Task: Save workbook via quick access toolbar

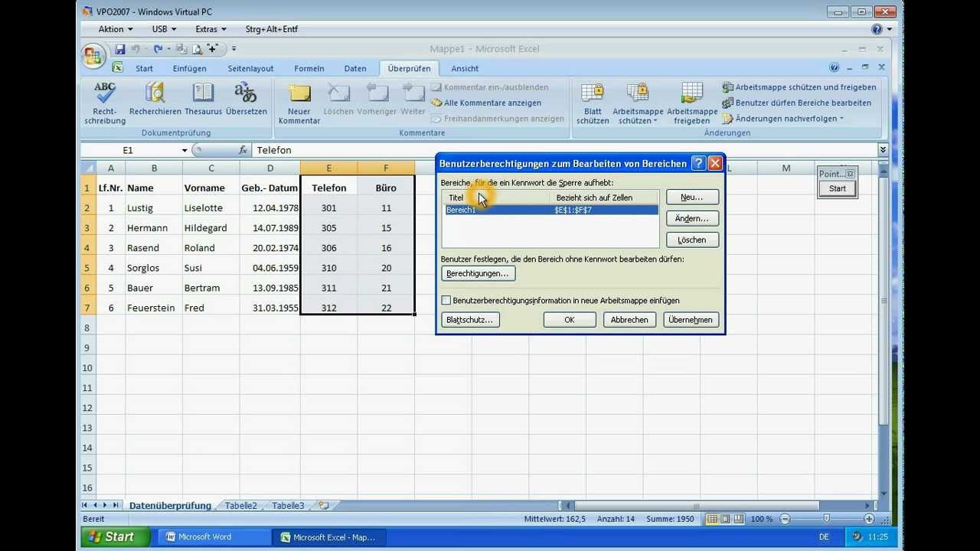Action: tap(120, 49)
